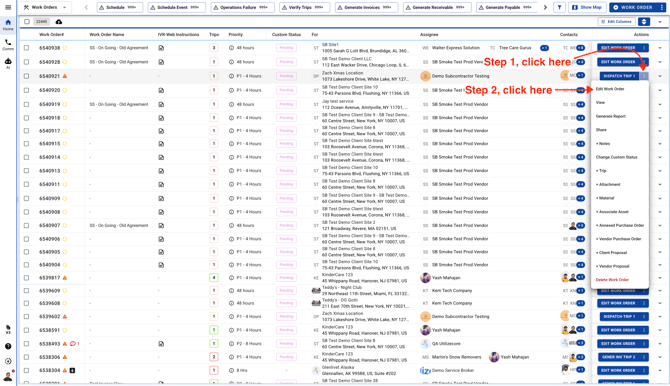670x386 pixels.
Task: Tick the checkbox for work order 6539817
Action: click(x=26, y=278)
